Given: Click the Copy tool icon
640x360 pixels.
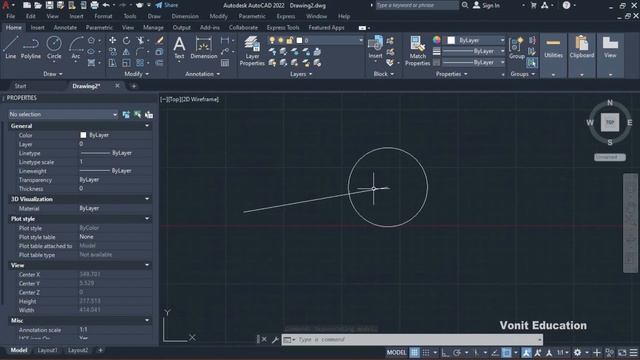Looking at the screenshot, I should tap(112, 52).
